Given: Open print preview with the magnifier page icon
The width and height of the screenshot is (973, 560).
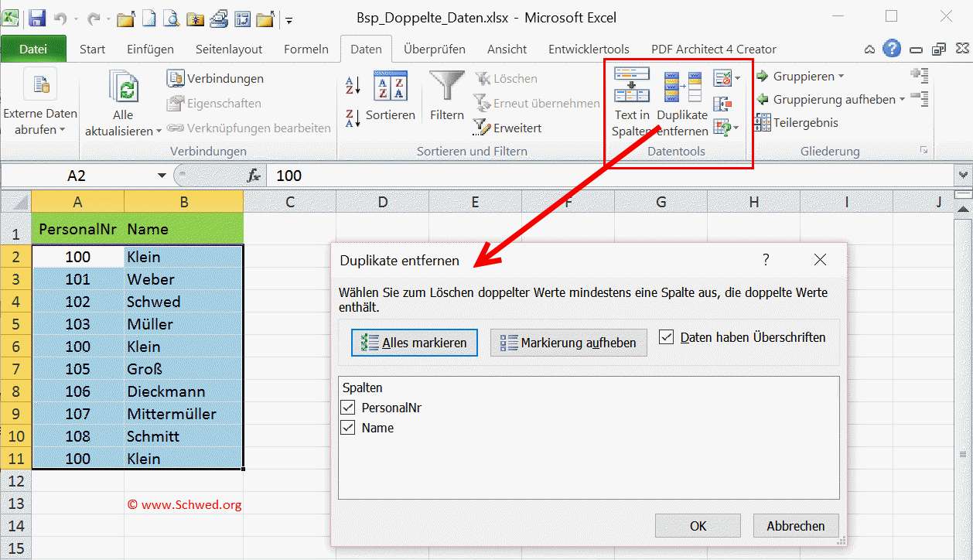Looking at the screenshot, I should [x=172, y=19].
